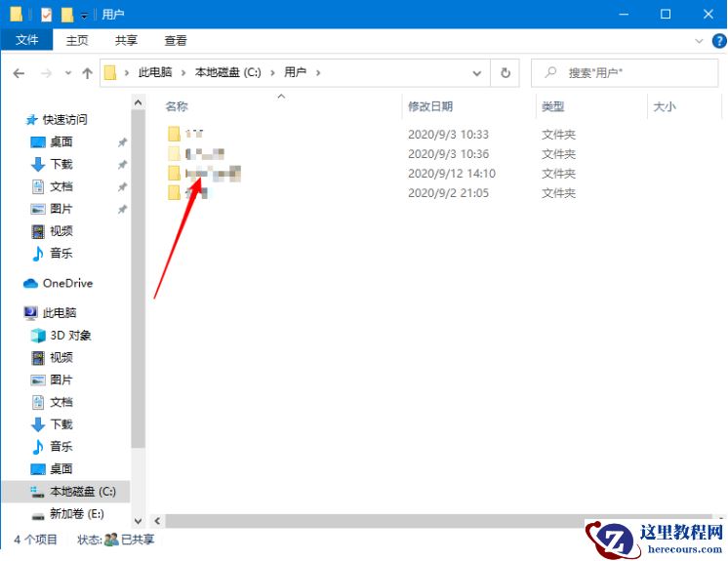
Task: Expand the chevron after 用户 breadcrumb
Action: (318, 73)
